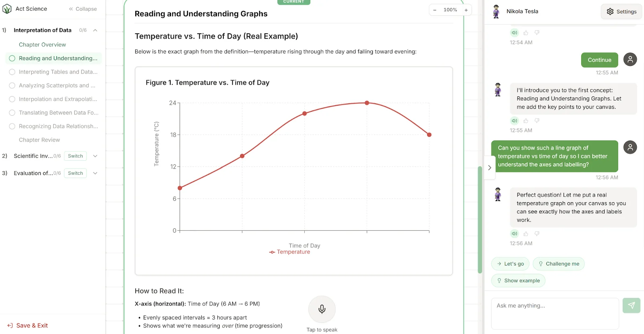Open the Chapter Overview page
The height and width of the screenshot is (334, 644).
42,45
